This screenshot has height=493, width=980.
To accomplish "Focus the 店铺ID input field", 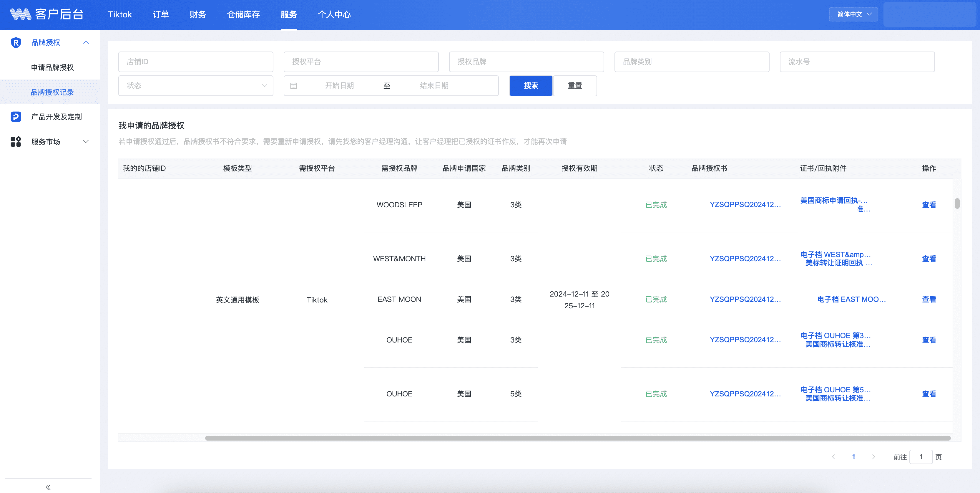I will tap(195, 62).
